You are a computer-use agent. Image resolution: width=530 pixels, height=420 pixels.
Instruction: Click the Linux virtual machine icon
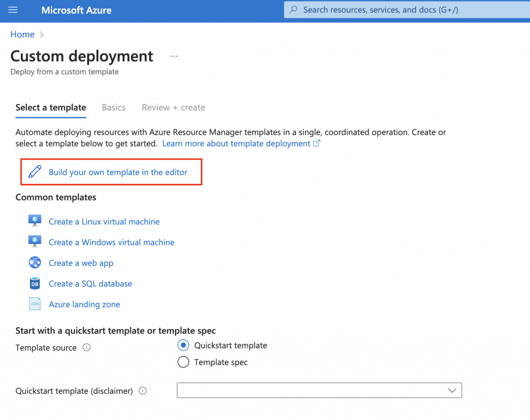(35, 221)
